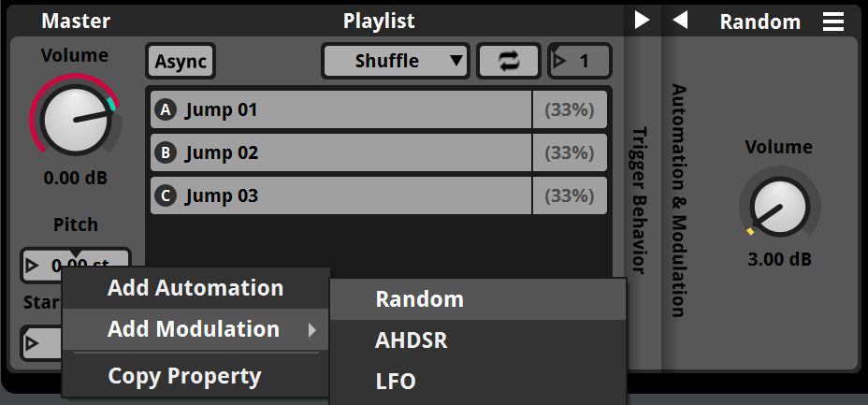Open the Trigger Behavior vertical tab
Viewport: 868px width, 405px height.
click(x=639, y=200)
